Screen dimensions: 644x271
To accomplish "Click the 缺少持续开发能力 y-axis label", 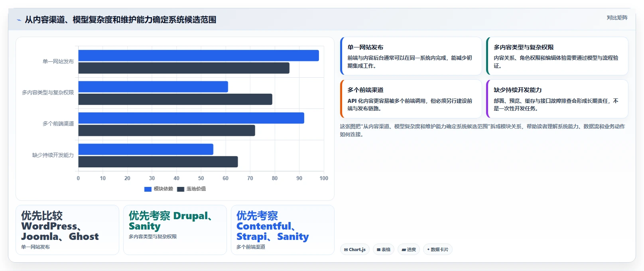I will click(53, 155).
